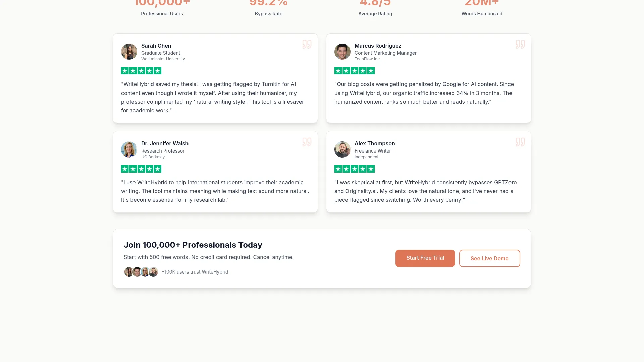Click the quote icon on Marcus Rodriguez's card
The height and width of the screenshot is (362, 644).
[520, 44]
